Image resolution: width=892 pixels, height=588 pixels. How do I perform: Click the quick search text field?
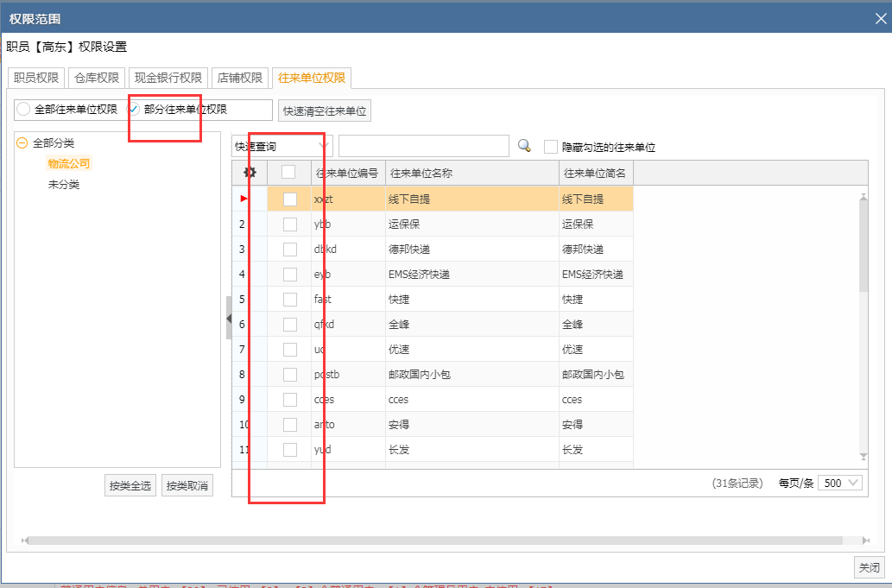pos(424,146)
